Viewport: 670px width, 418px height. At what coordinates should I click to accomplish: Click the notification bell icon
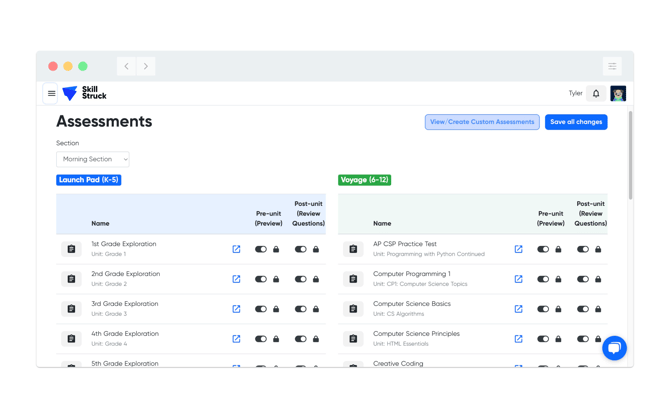596,94
